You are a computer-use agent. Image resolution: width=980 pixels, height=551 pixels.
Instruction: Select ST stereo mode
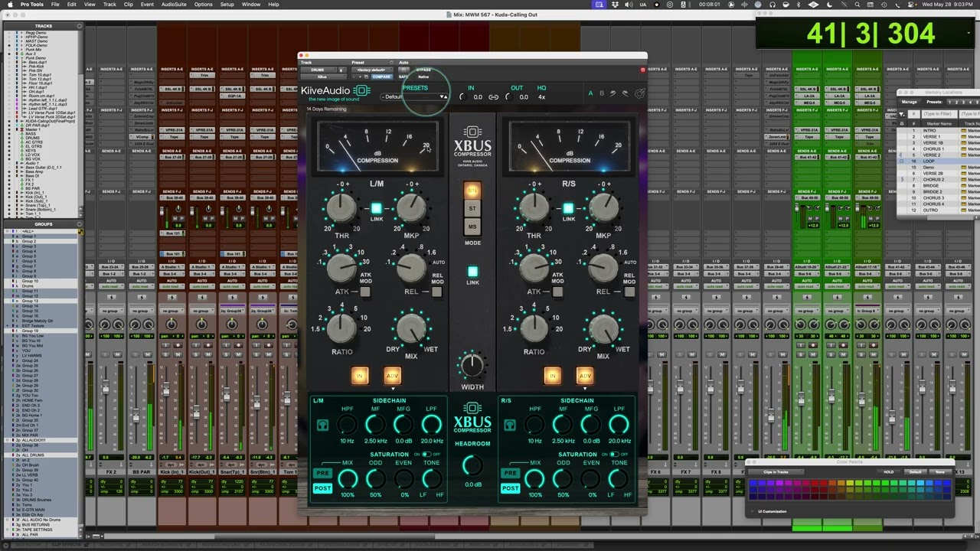472,208
